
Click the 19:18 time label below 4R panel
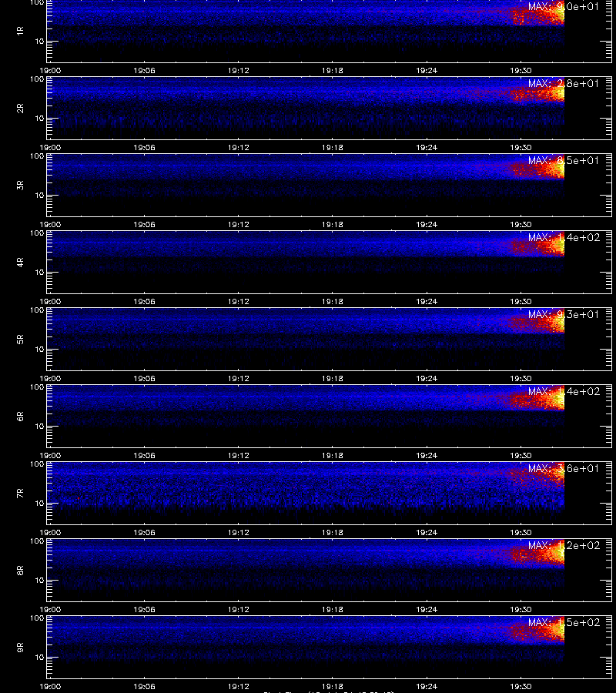[333, 301]
